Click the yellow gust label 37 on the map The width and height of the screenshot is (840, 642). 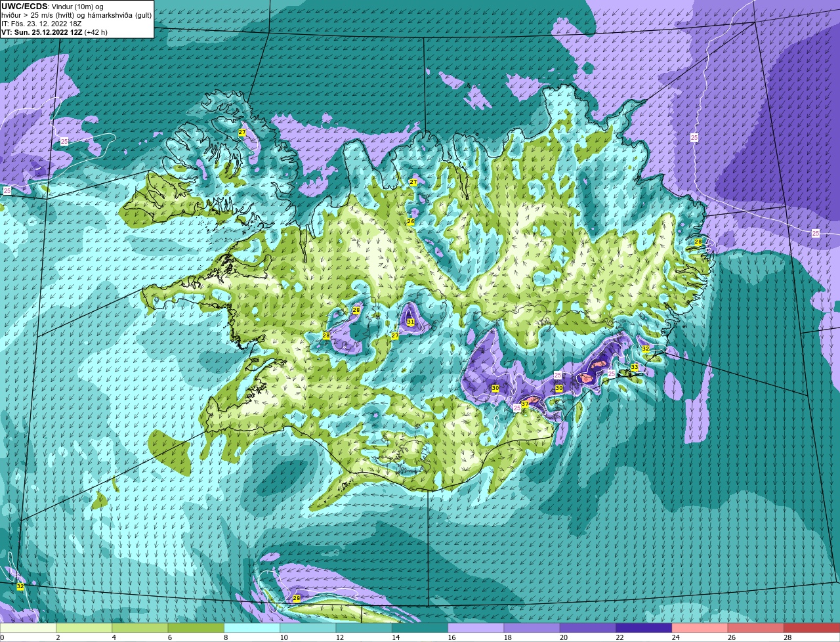(x=524, y=404)
